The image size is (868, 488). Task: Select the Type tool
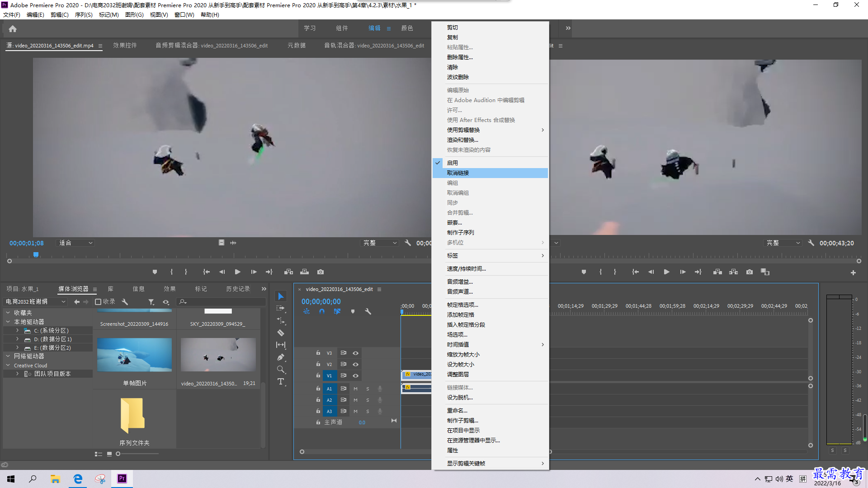281,382
